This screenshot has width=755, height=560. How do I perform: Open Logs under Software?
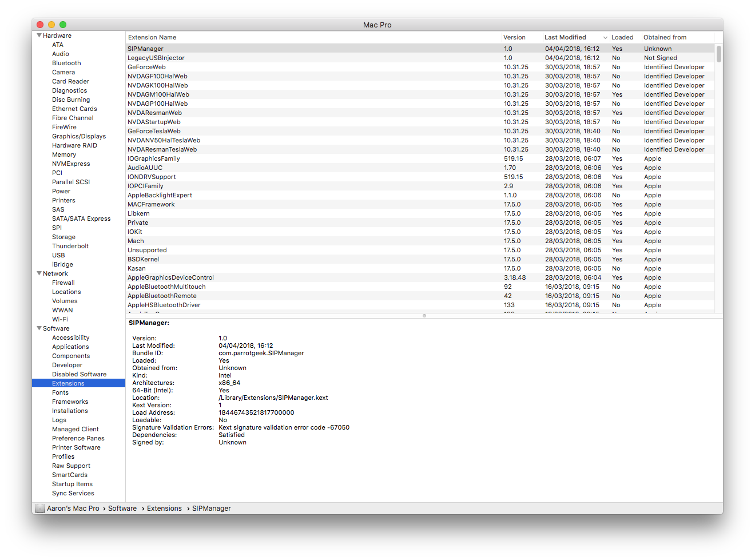[x=59, y=420]
